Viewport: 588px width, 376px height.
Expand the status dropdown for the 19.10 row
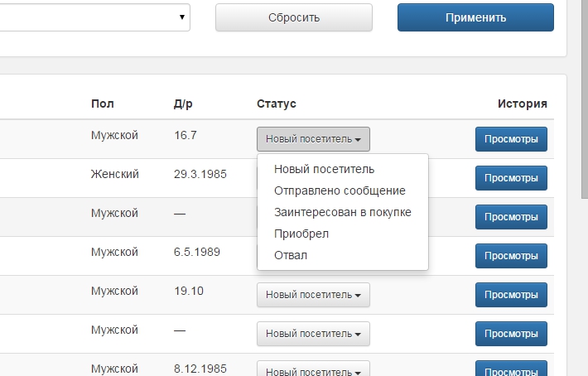(313, 295)
